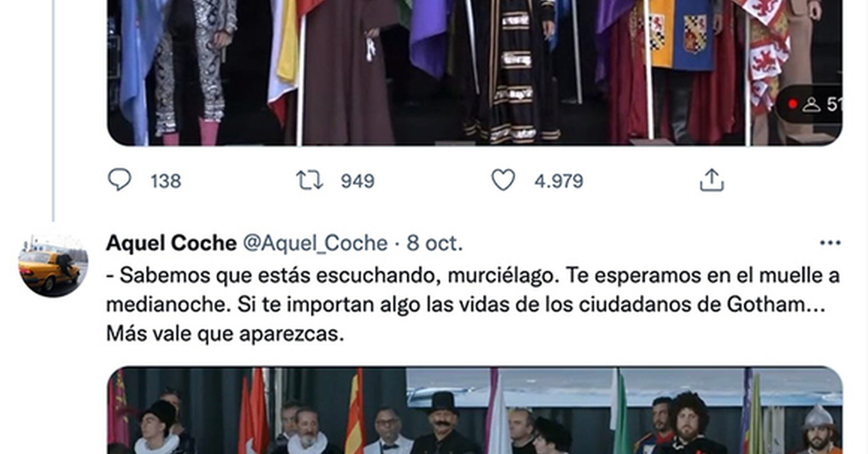Click the Aquel Coche display name
The height and width of the screenshot is (454, 868).
[171, 243]
